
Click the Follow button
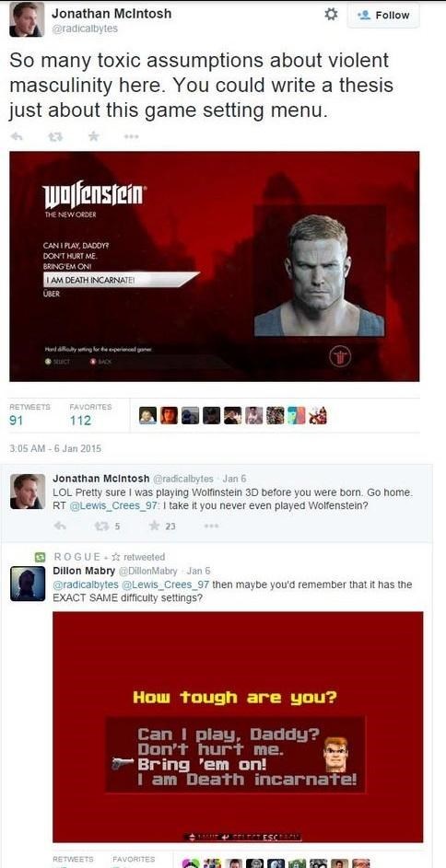pos(383,16)
